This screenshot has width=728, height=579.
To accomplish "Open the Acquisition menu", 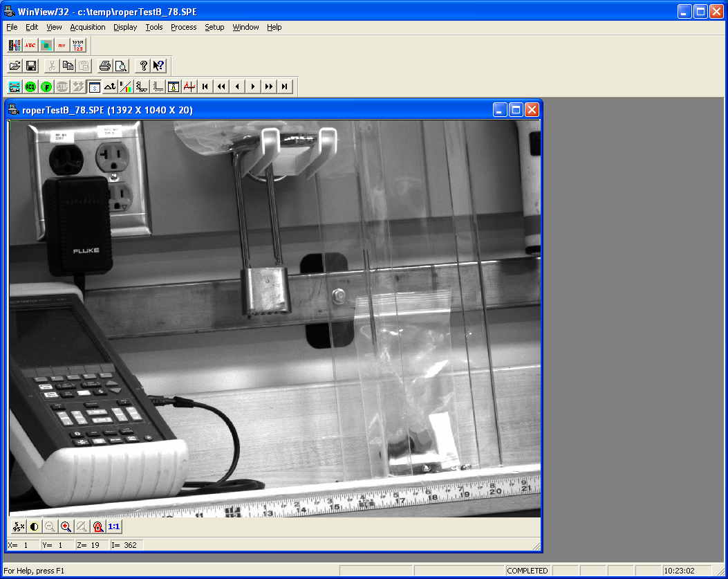I will tap(88, 27).
